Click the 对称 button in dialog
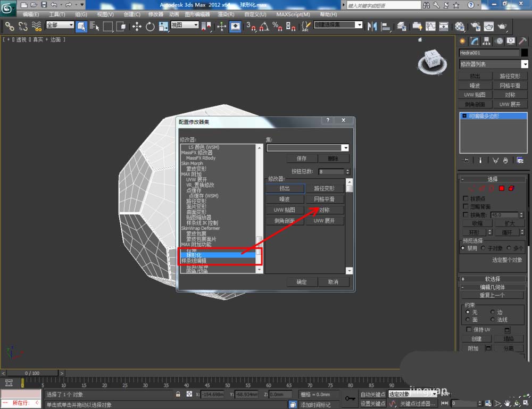Viewport: 532px width, 409px height. 325,210
